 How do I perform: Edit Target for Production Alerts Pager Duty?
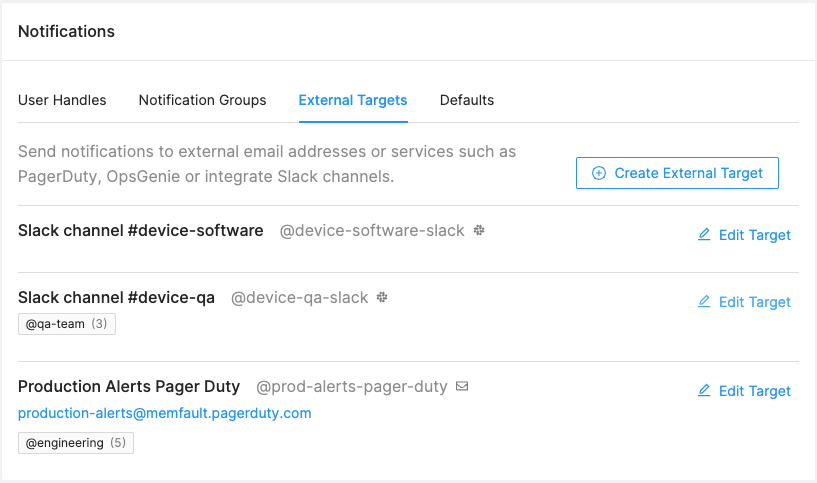pyautogui.click(x=754, y=391)
